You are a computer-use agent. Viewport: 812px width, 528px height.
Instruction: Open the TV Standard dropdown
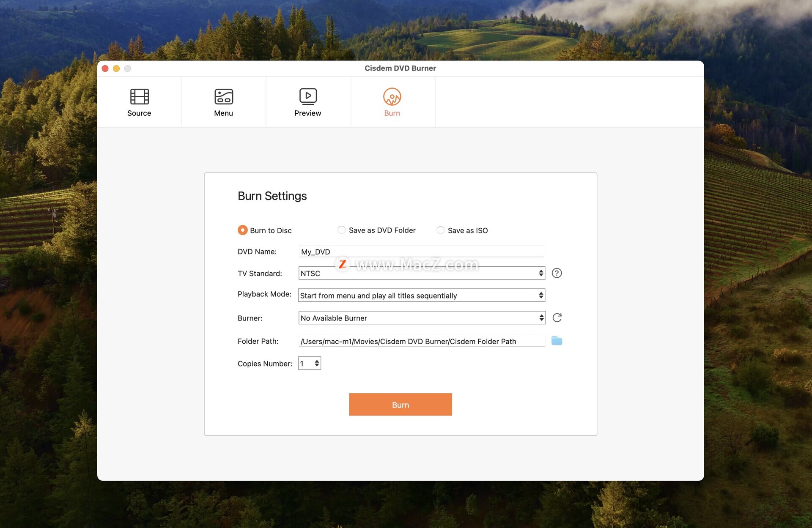click(x=422, y=273)
